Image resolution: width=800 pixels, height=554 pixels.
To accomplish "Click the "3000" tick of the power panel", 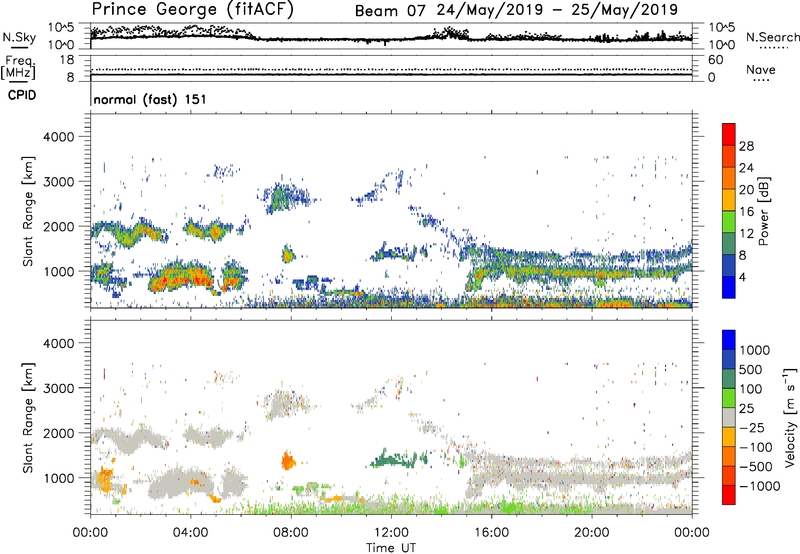I will pyautogui.click(x=58, y=182).
